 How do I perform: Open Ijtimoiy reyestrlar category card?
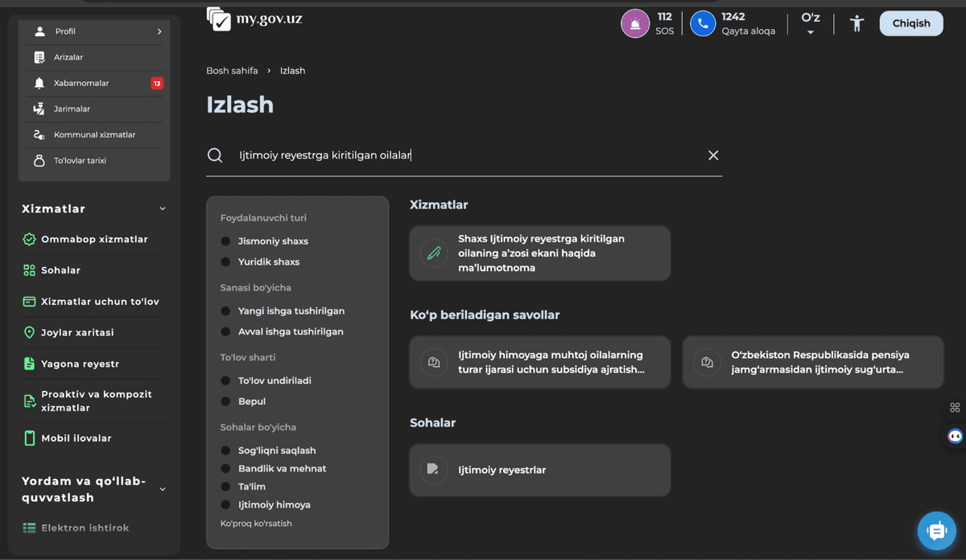tap(540, 470)
